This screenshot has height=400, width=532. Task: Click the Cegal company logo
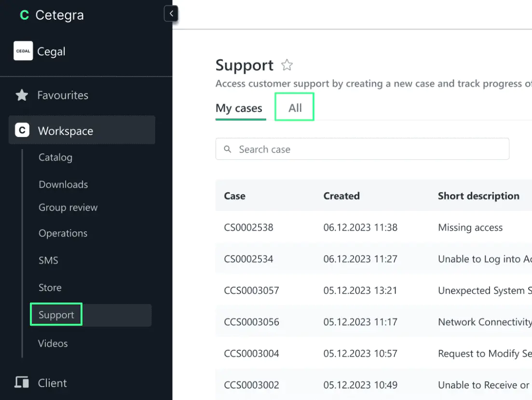click(x=23, y=51)
